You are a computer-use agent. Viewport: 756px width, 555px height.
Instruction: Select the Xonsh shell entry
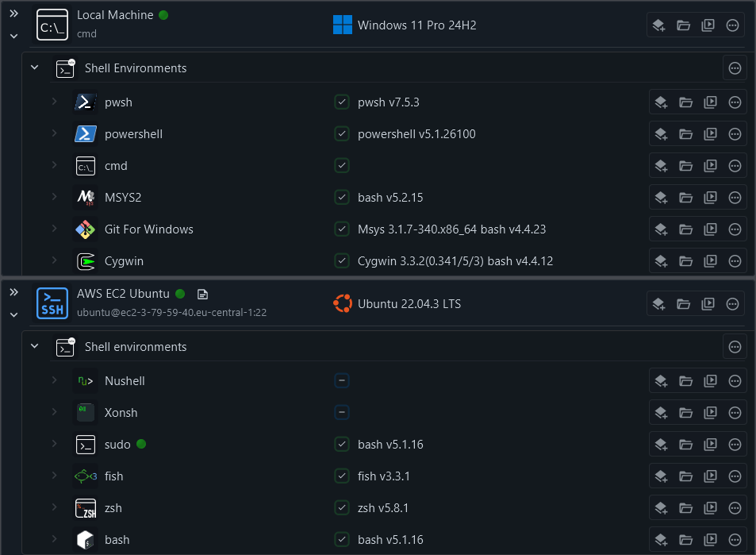[x=121, y=413]
